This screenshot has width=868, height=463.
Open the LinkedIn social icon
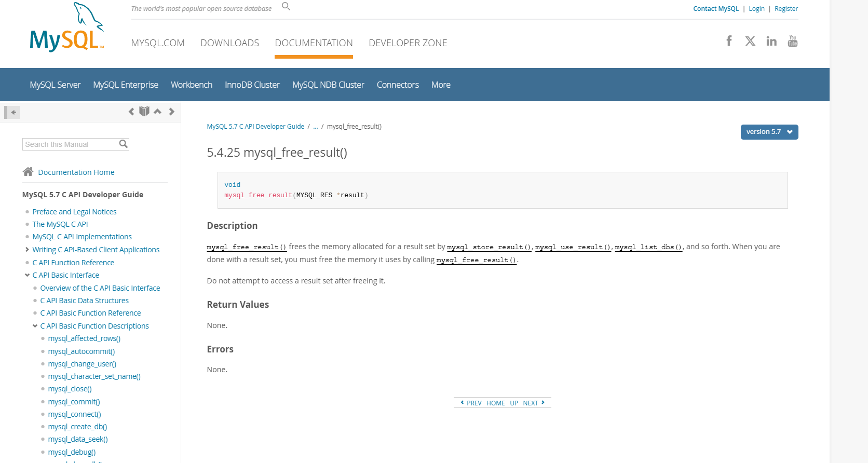click(x=771, y=41)
